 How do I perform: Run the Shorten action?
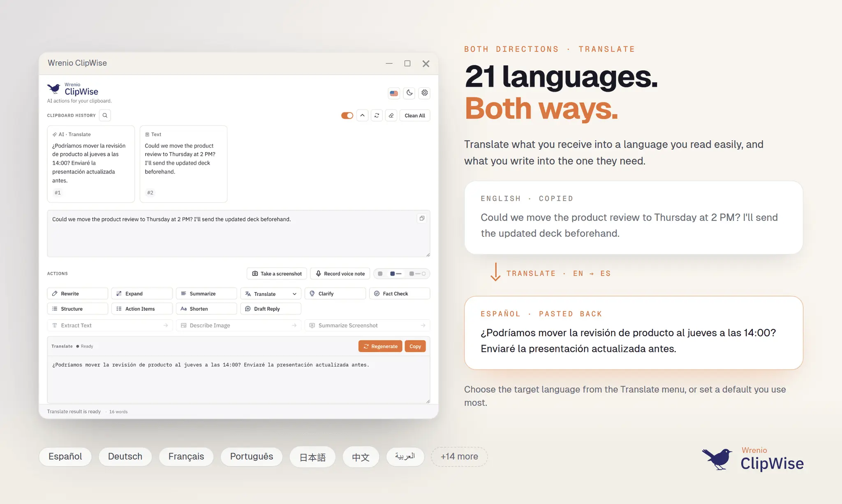[x=206, y=309]
